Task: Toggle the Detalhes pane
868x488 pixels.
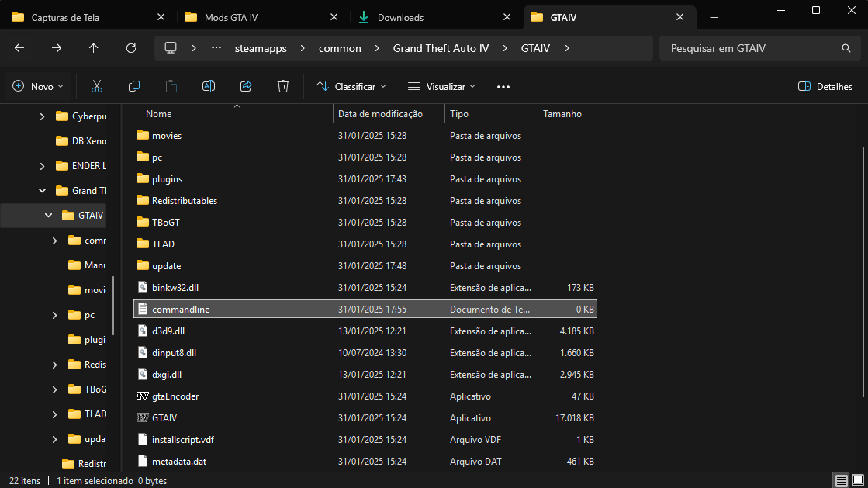Action: click(x=825, y=87)
